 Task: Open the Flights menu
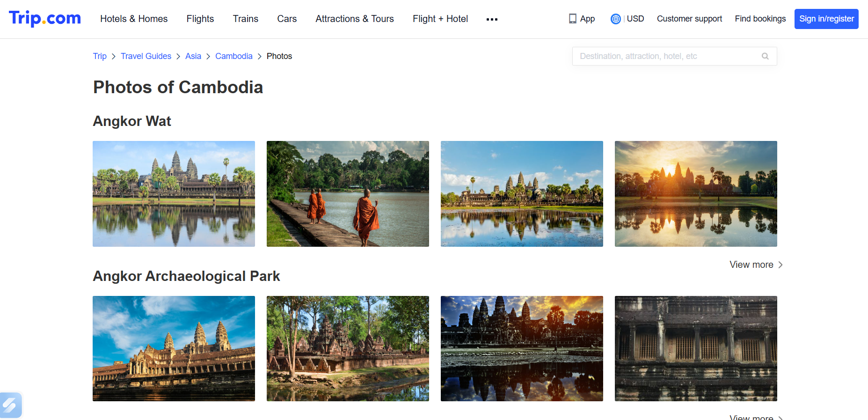click(200, 19)
